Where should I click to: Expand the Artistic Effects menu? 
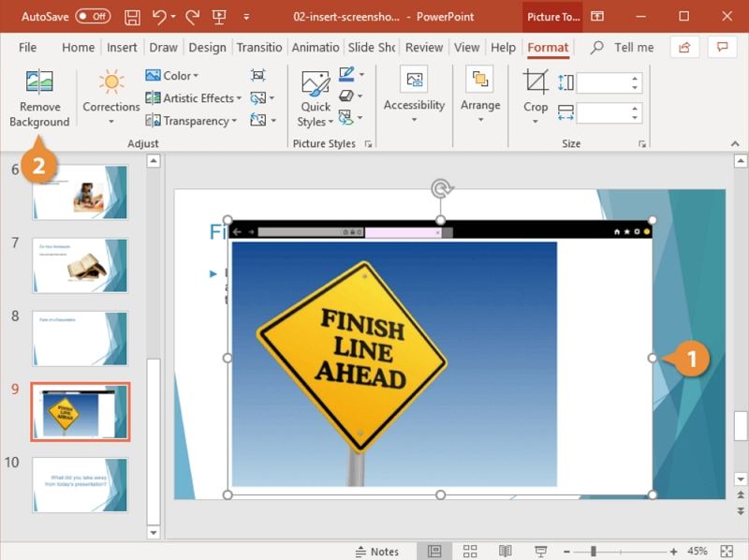coord(193,98)
